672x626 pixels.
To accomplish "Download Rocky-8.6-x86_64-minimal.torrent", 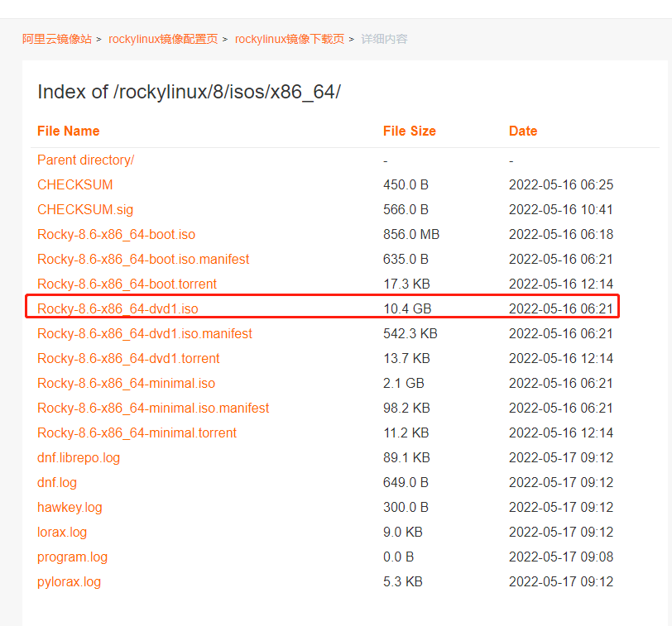I will 137,432.
